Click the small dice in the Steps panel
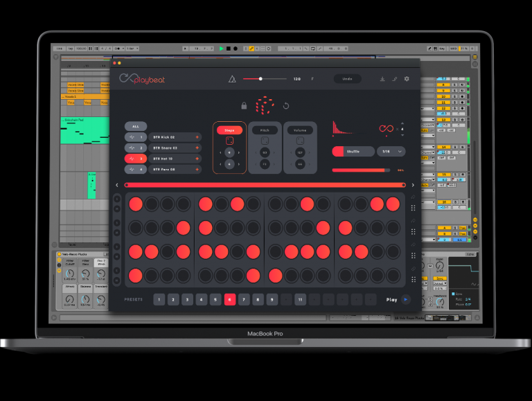Image resolution: width=532 pixels, height=401 pixels. point(229,141)
